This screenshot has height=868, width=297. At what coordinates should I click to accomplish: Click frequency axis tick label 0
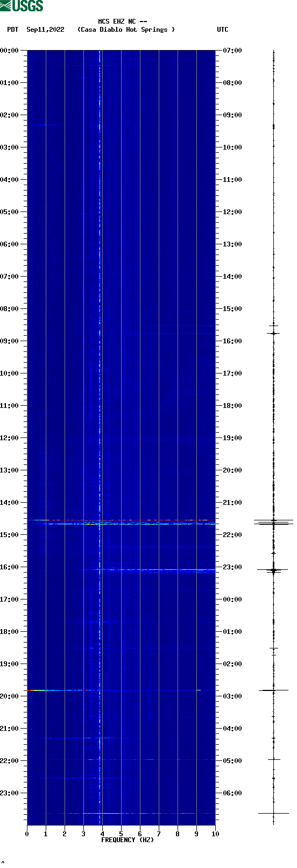point(27,834)
